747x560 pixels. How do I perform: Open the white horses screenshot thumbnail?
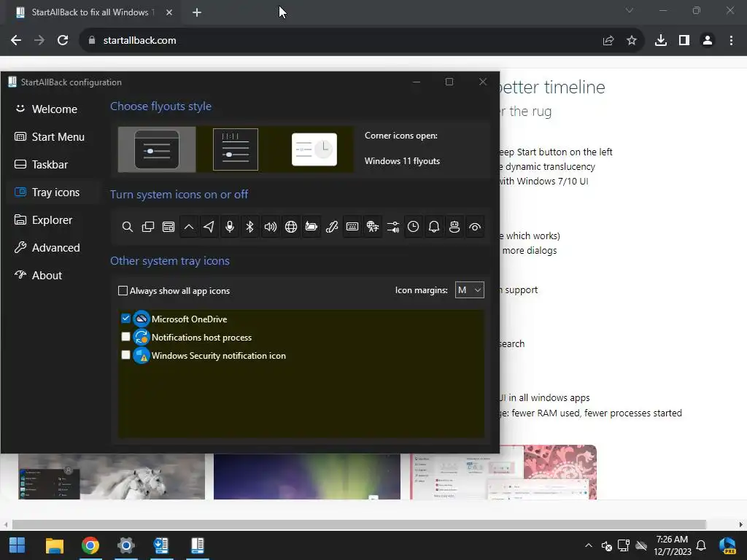coord(112,476)
